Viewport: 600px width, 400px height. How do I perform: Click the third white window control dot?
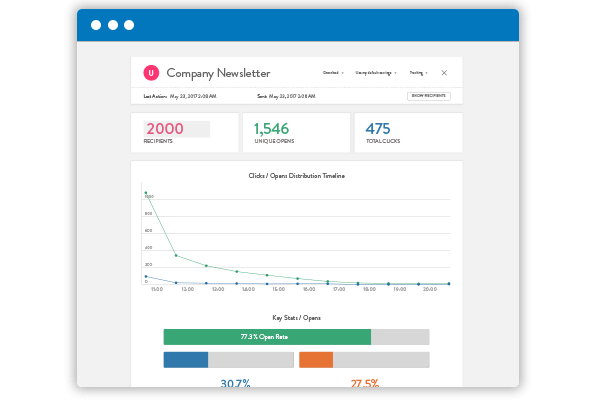(x=129, y=25)
